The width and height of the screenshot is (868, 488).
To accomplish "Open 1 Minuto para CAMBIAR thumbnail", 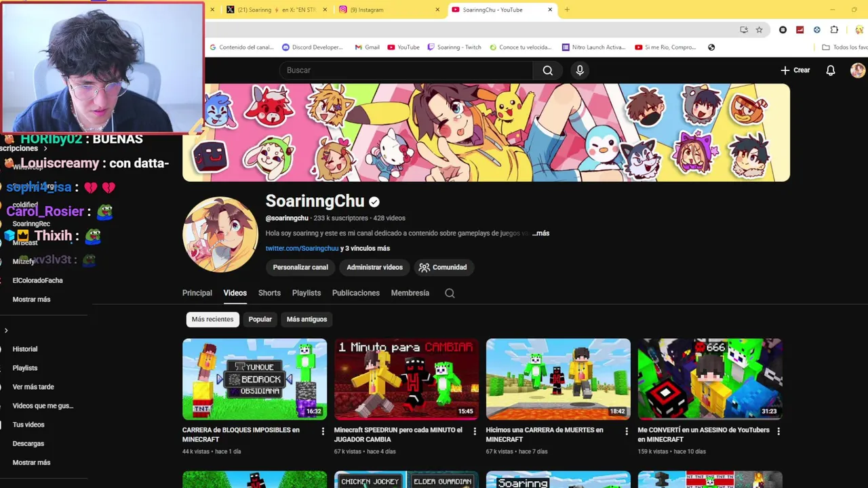I will tap(406, 379).
